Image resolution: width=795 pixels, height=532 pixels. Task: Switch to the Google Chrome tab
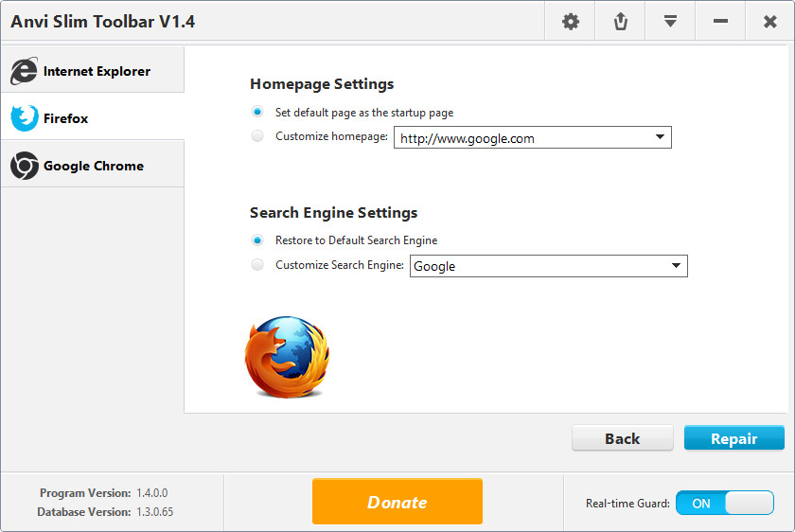point(93,165)
